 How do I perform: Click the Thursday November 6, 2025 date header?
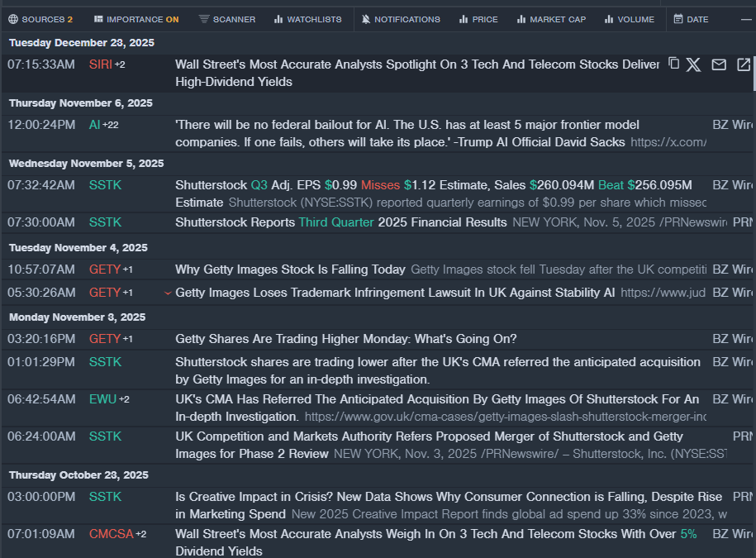(x=80, y=103)
